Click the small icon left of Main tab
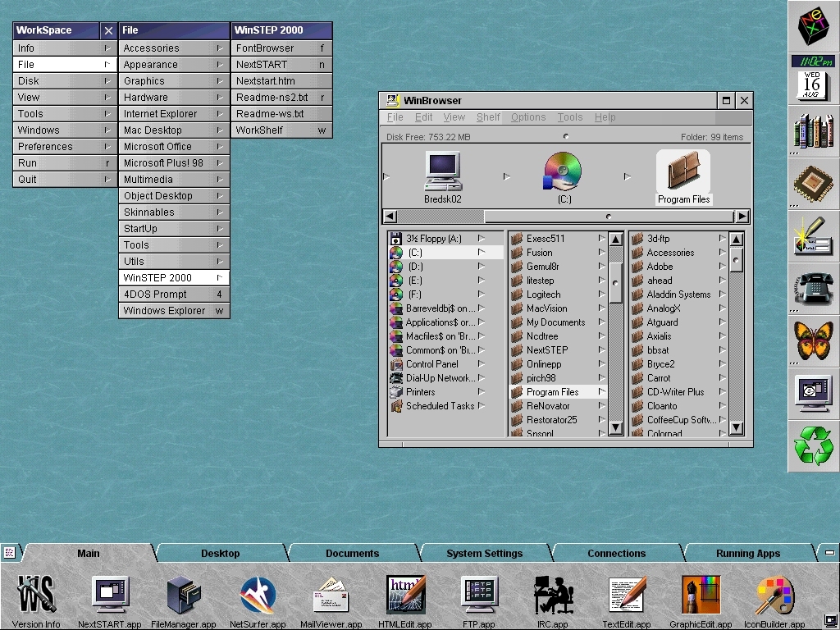 pyautogui.click(x=9, y=552)
